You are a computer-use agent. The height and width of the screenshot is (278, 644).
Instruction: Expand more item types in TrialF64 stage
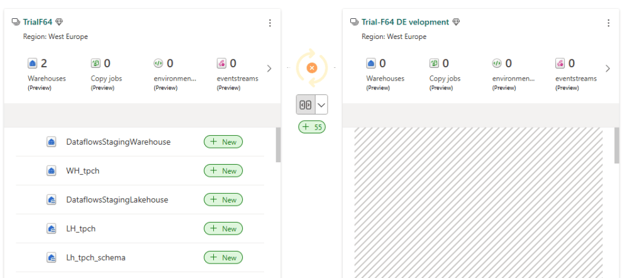(x=269, y=68)
